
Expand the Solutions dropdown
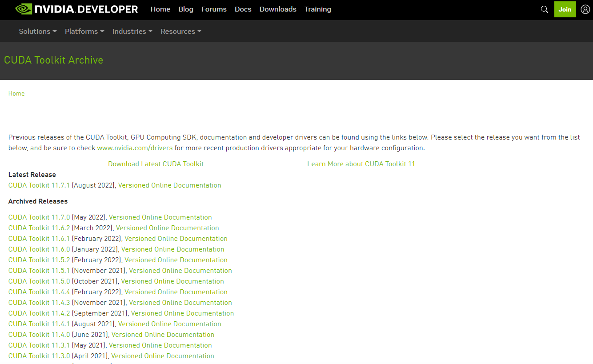(x=38, y=32)
